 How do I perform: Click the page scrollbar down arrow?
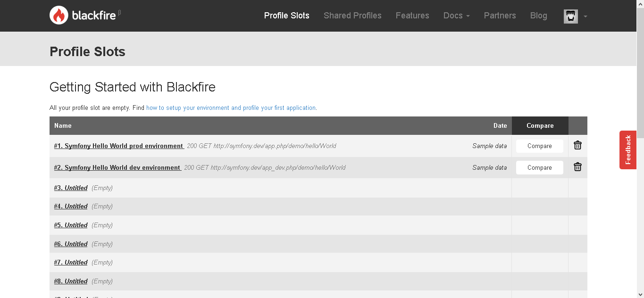(x=640, y=294)
